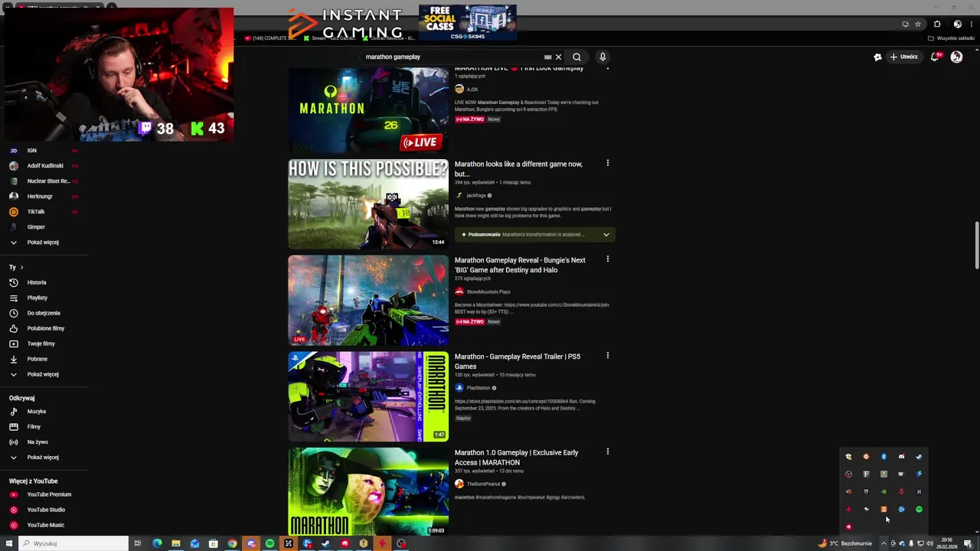Open YouTube Studio link
Viewport: 980px width, 551px height.
pos(46,510)
